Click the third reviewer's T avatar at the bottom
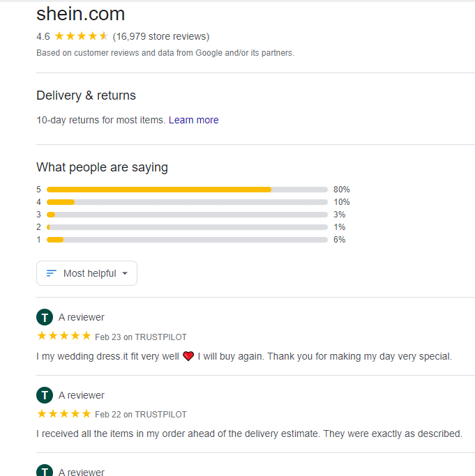 [x=45, y=470]
